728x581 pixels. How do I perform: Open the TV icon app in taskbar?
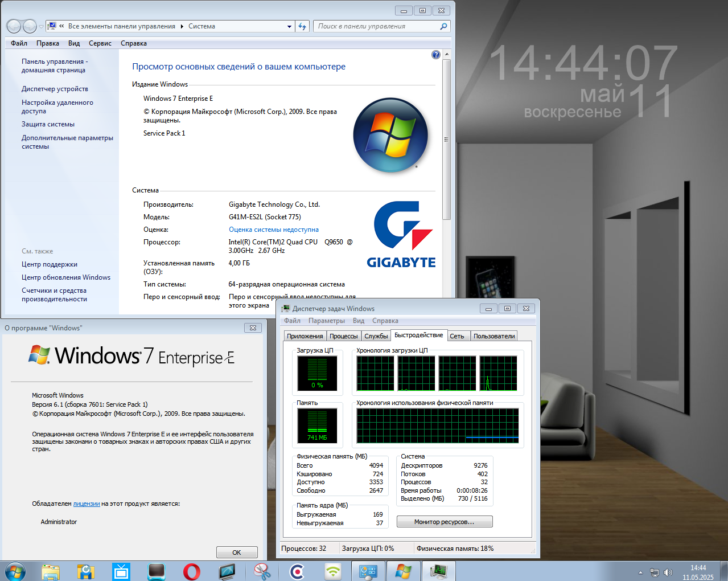coord(121,571)
